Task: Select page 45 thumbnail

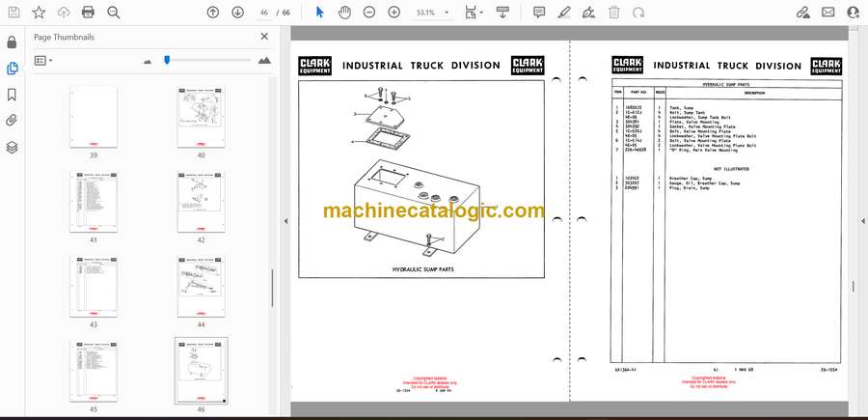Action: coord(94,371)
